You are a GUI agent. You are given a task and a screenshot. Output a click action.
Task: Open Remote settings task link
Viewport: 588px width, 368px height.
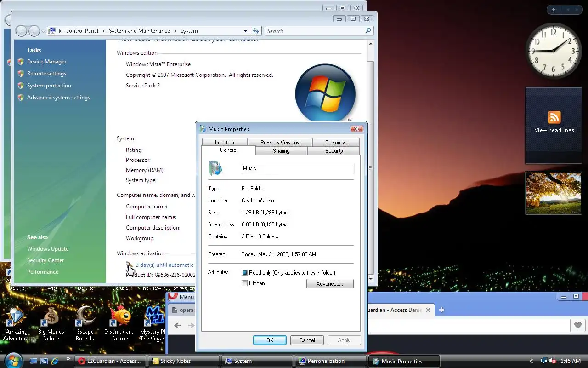point(46,74)
